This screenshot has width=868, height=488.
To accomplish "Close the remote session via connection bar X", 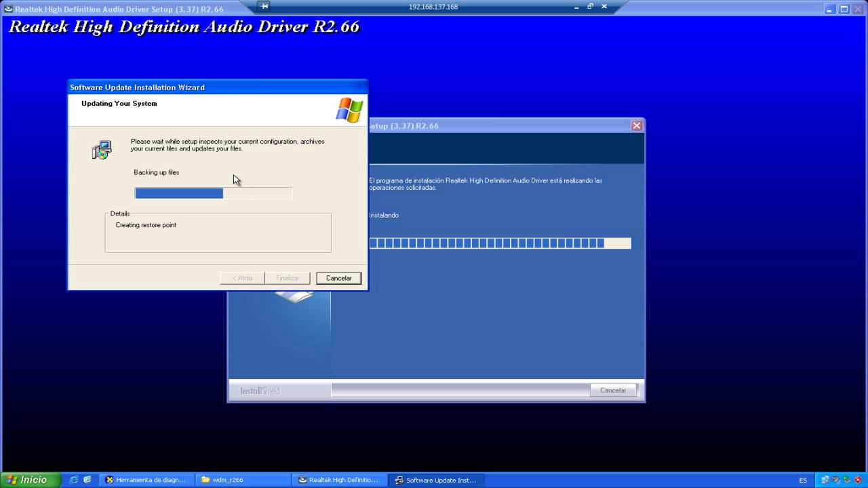I will pos(604,6).
